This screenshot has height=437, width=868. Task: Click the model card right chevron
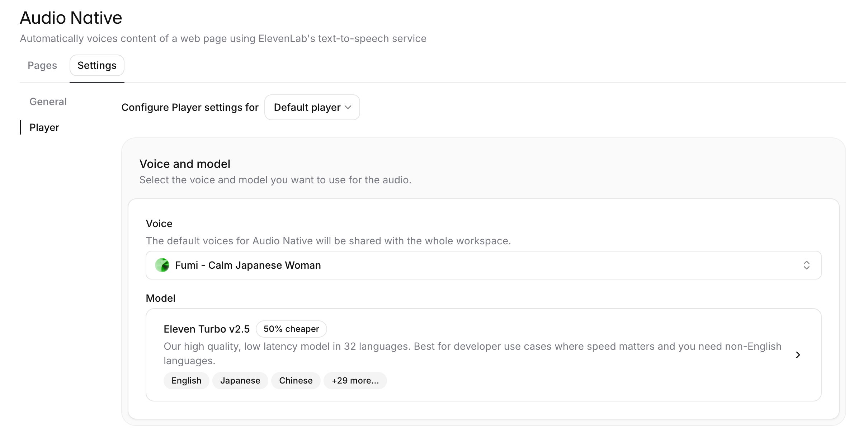798,355
